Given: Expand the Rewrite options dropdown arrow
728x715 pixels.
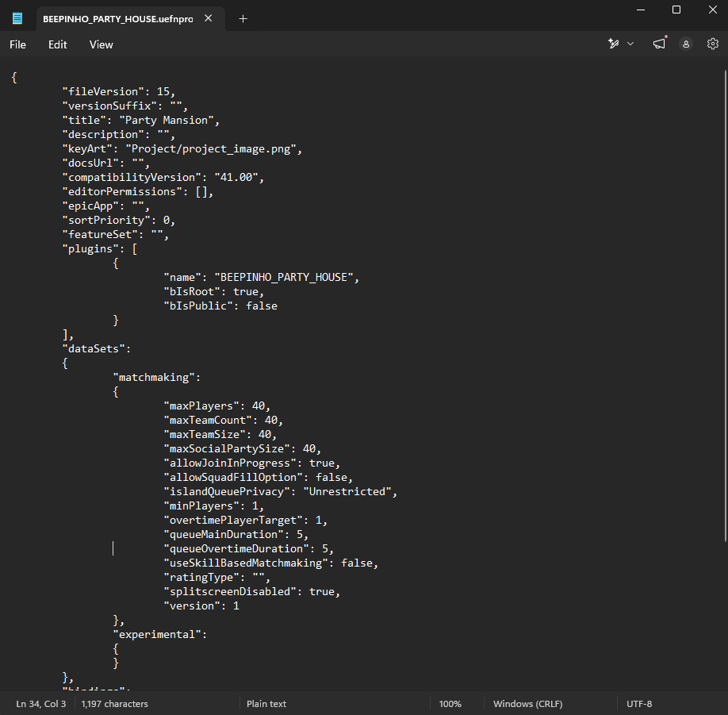Looking at the screenshot, I should point(630,44).
